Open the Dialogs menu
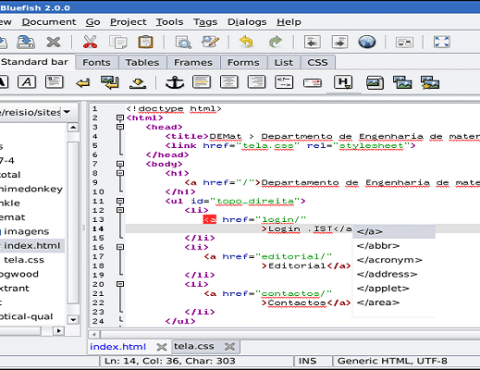Image resolution: width=480 pixels, height=370 pixels. click(x=247, y=22)
